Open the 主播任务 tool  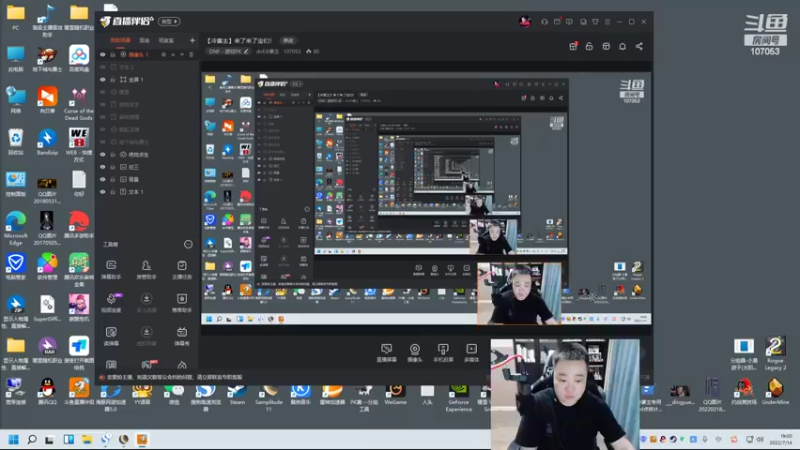182,269
